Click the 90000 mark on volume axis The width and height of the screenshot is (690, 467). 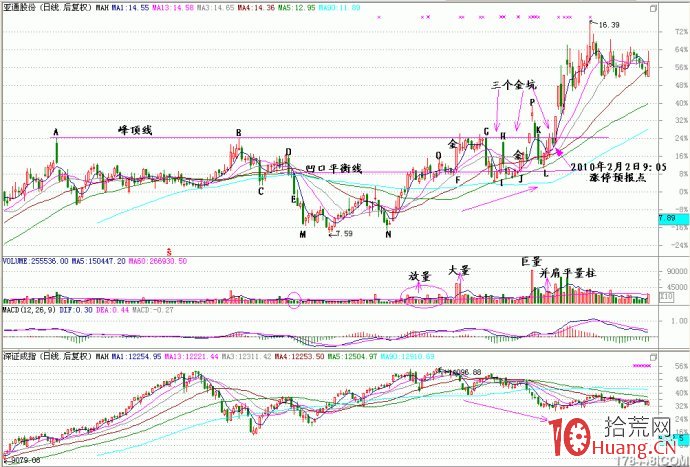[x=676, y=271]
